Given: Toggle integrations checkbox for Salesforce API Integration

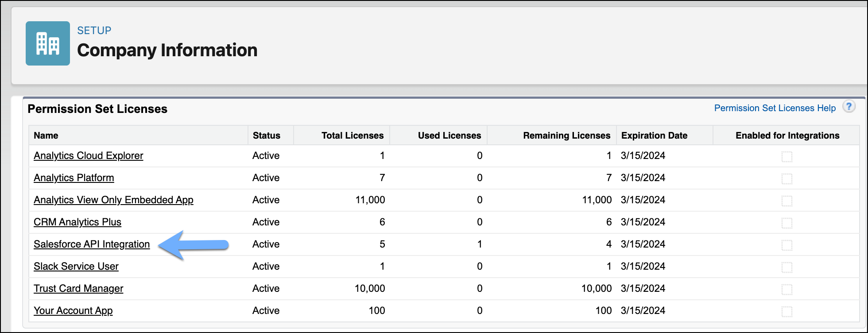Looking at the screenshot, I should click(x=787, y=245).
